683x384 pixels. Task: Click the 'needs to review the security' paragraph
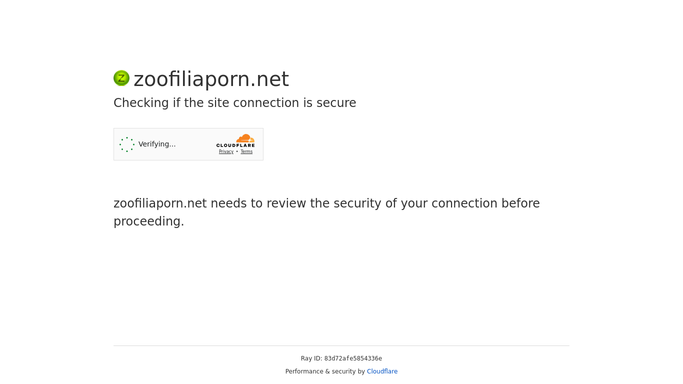[x=327, y=212]
